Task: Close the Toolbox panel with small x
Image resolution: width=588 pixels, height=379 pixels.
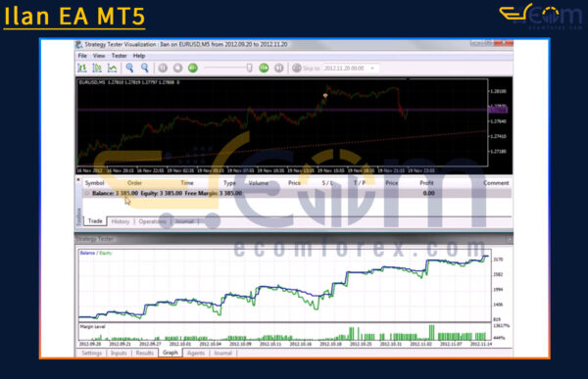Action: click(78, 180)
